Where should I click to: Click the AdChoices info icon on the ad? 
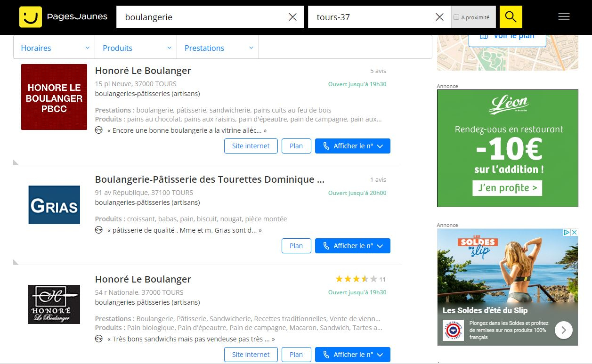pyautogui.click(x=567, y=232)
